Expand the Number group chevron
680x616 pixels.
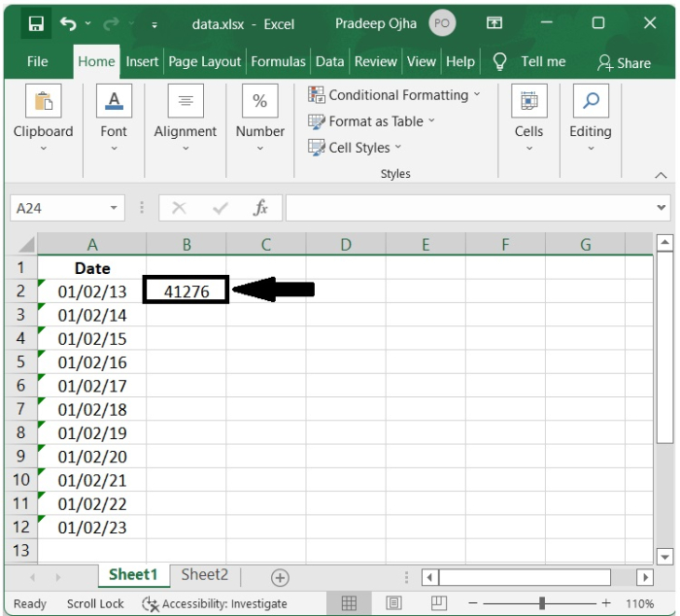tap(260, 149)
